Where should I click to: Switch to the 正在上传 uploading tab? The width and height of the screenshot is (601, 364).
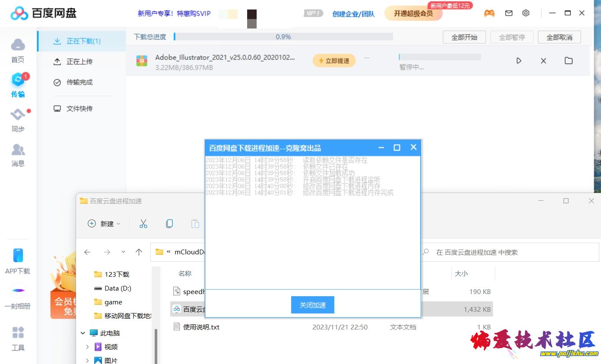(80, 61)
